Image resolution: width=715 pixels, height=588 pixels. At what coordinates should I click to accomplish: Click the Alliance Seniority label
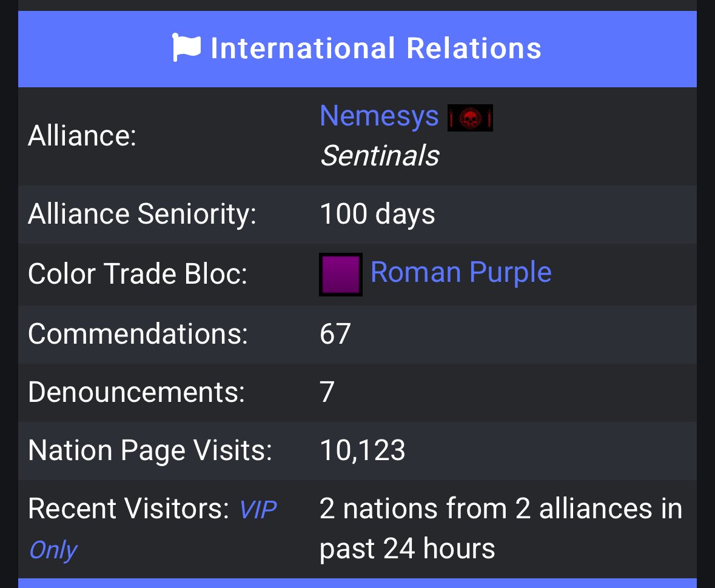point(143,214)
